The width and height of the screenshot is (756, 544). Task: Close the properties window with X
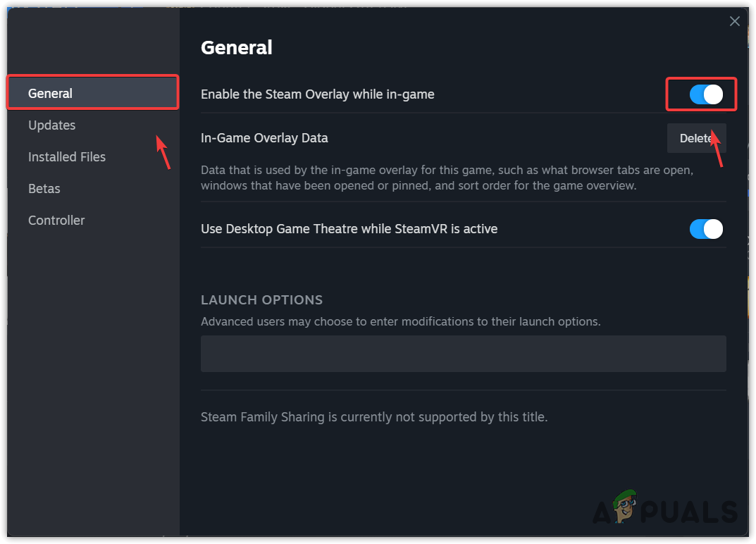(x=735, y=21)
